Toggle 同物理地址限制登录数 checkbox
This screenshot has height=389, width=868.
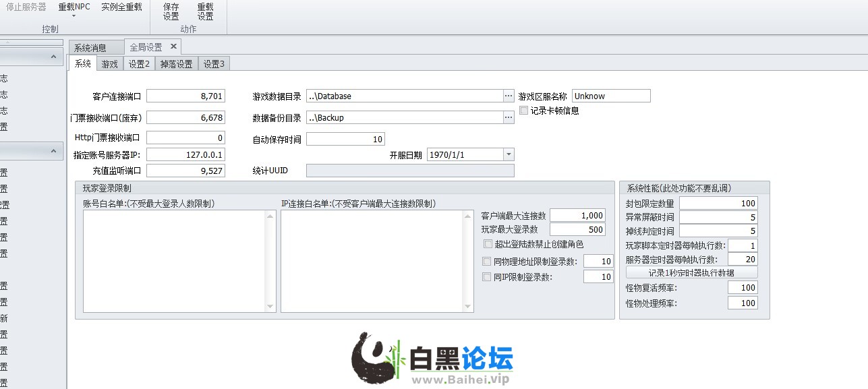click(x=487, y=262)
